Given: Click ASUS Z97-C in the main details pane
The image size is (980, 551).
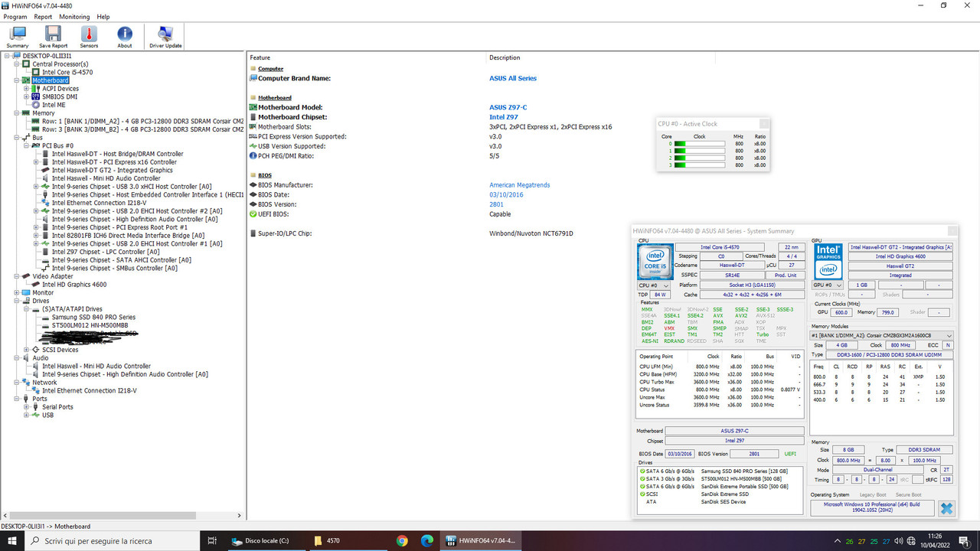Looking at the screenshot, I should coord(508,107).
